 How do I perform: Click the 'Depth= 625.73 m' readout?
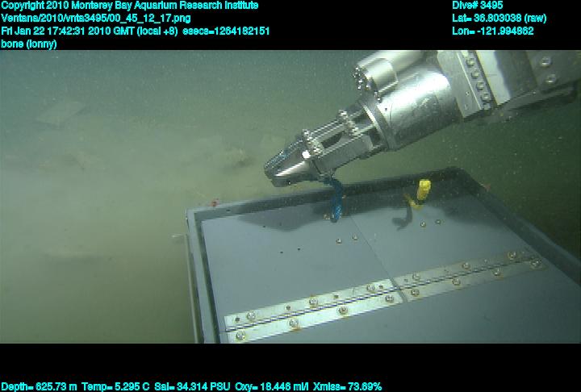pyautogui.click(x=39, y=387)
